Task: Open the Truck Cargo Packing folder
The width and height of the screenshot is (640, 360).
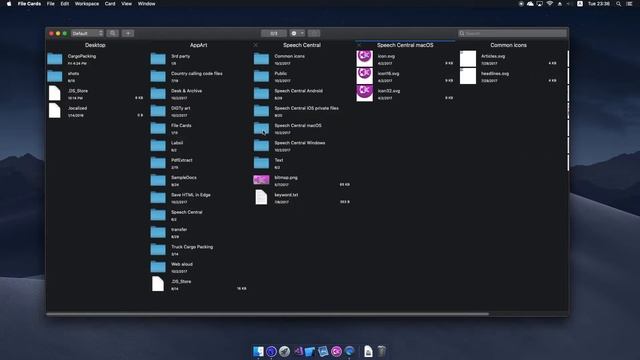Action: coord(158,250)
